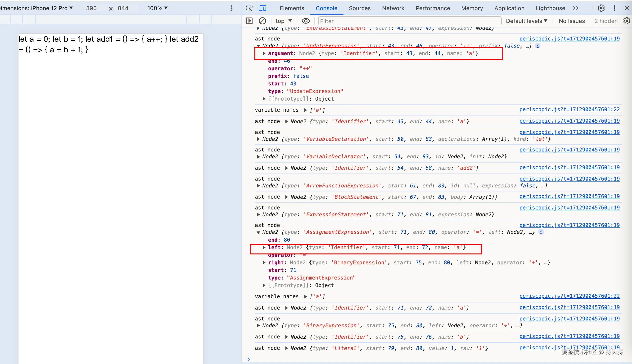Toggle the device toolbar icon
This screenshot has width=632, height=364.
point(262,8)
